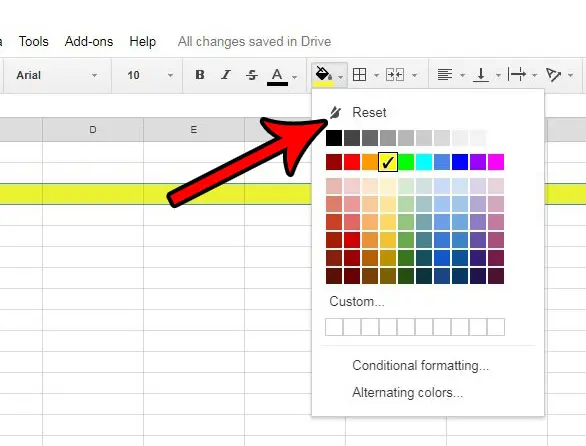Click the horizontal align icon

tap(445, 75)
